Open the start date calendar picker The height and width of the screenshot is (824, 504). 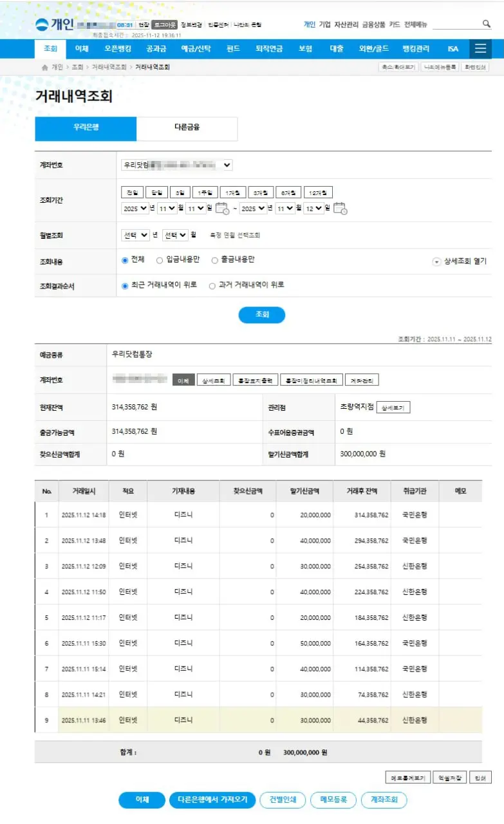[x=222, y=208]
